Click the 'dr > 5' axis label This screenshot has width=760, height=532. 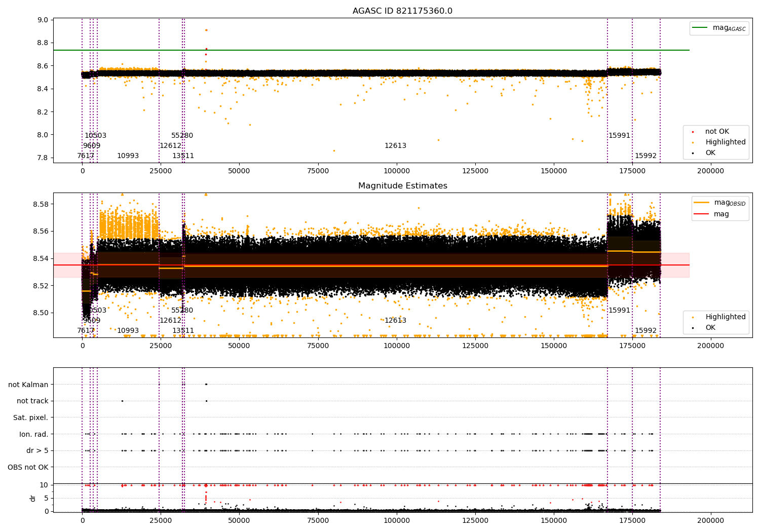37,450
